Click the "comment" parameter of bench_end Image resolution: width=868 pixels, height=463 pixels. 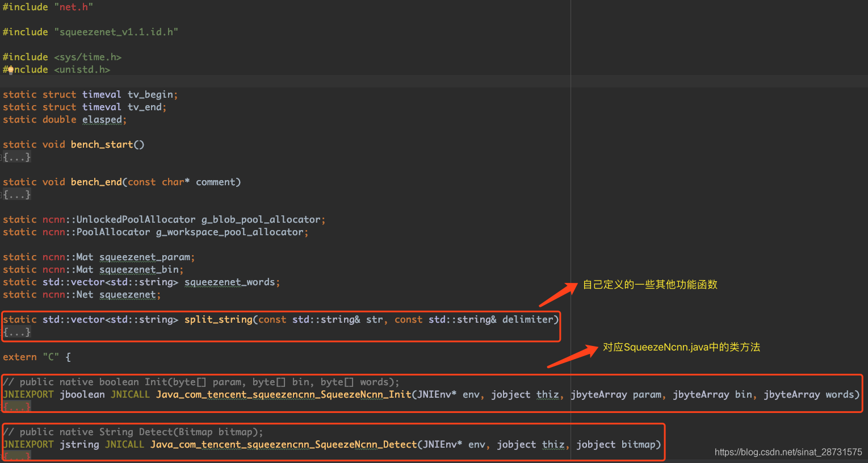click(x=216, y=182)
